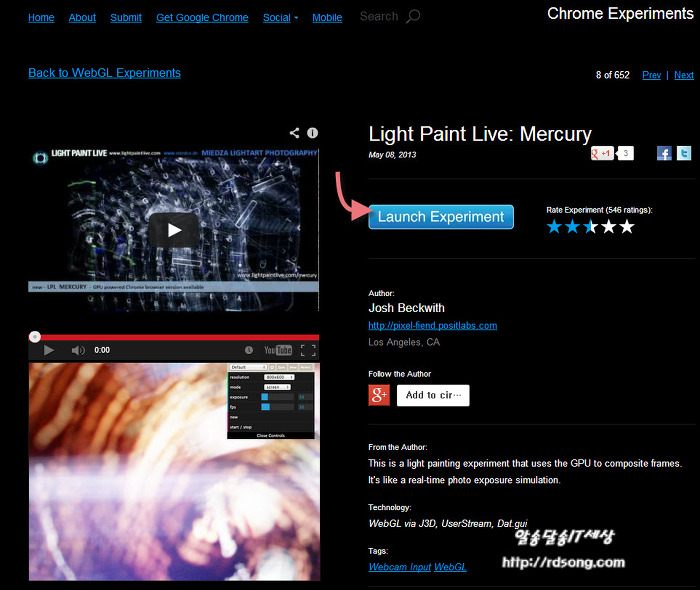Click the Launch Experiment button
The height and width of the screenshot is (590, 700).
(x=441, y=217)
